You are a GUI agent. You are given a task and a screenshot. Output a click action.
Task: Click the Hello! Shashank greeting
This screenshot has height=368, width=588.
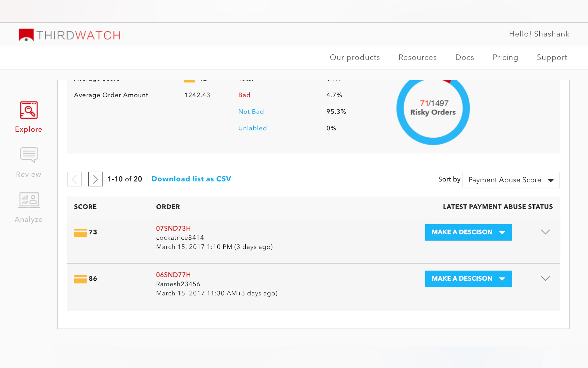click(x=539, y=34)
